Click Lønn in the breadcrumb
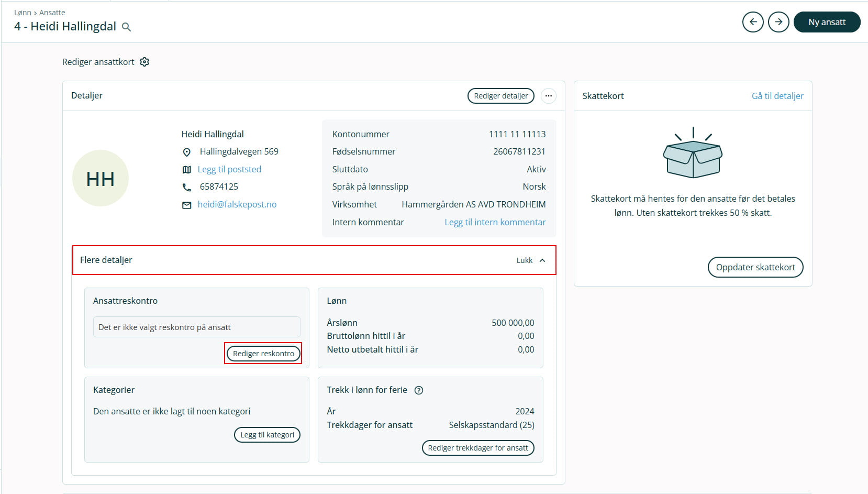The height and width of the screenshot is (494, 868). tap(23, 13)
